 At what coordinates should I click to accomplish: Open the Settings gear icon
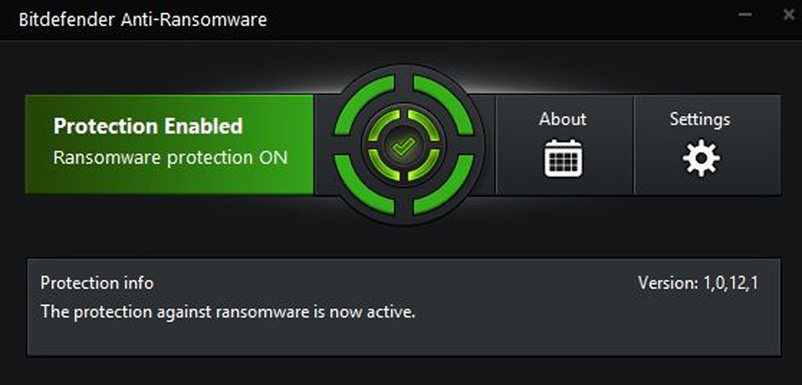701,158
